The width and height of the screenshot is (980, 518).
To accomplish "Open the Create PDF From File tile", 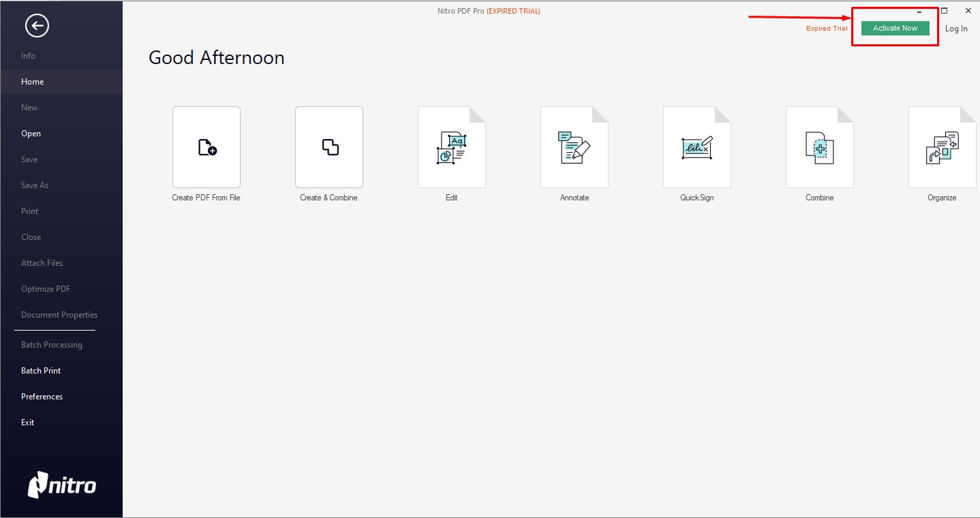I will pos(206,147).
